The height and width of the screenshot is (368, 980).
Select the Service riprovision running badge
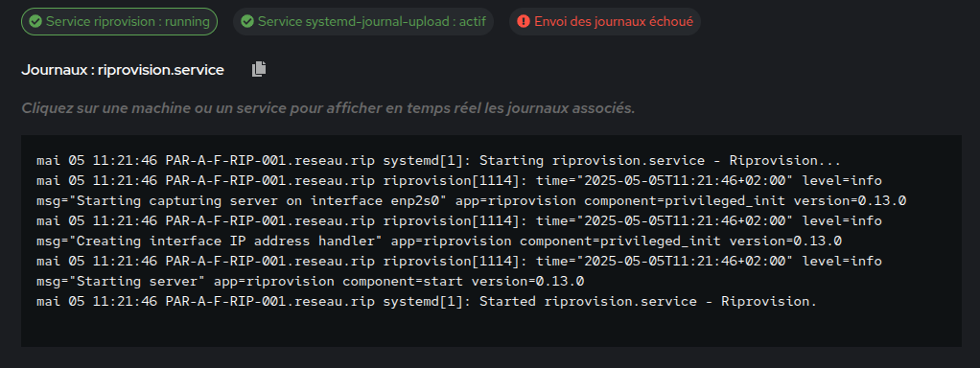pos(119,22)
